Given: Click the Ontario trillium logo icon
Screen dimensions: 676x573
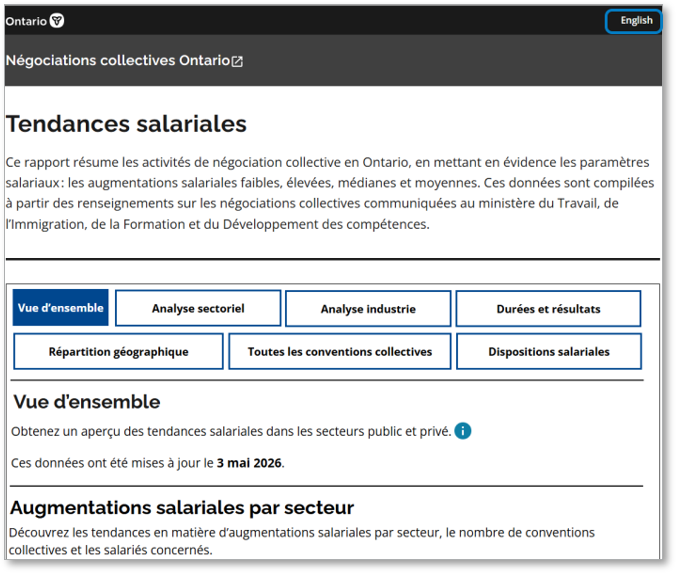Looking at the screenshot, I should pos(56,20).
